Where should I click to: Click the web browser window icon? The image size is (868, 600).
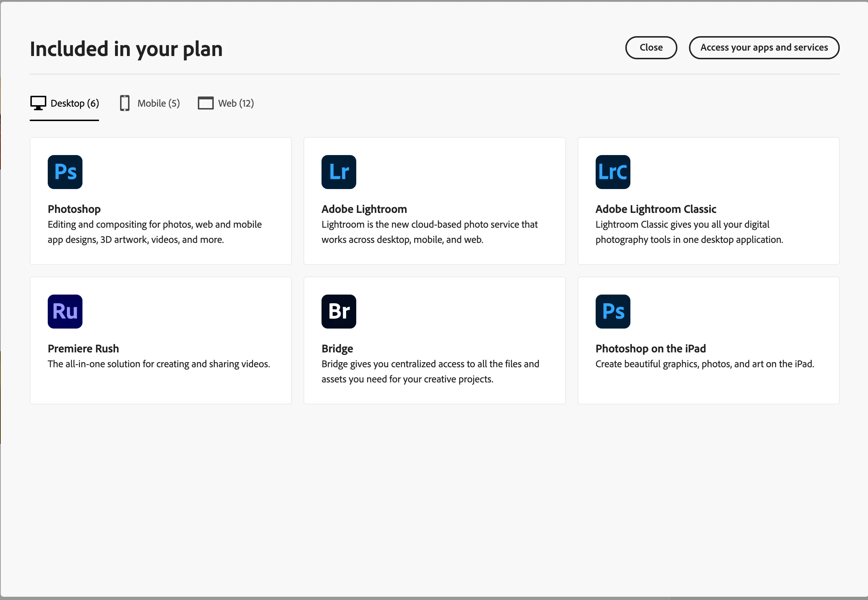(x=205, y=103)
